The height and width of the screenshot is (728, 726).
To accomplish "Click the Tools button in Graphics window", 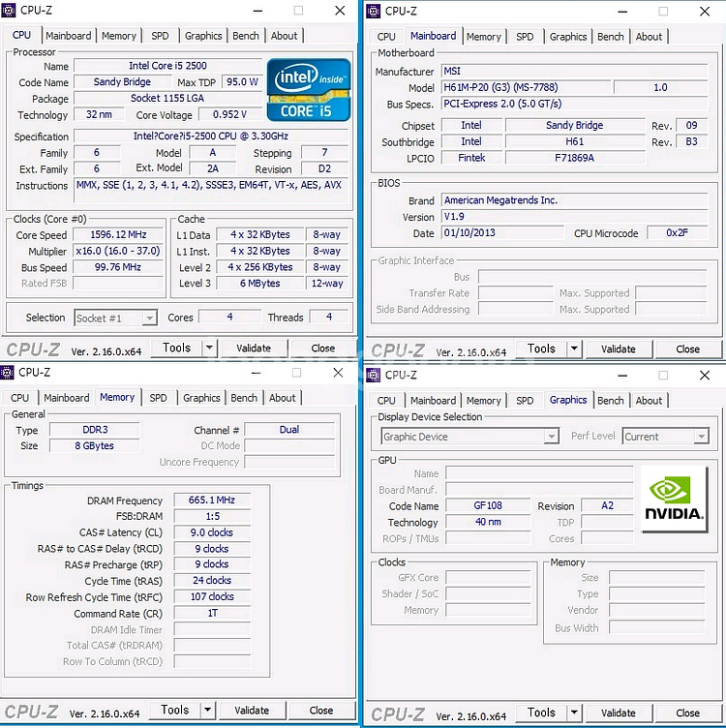I will click(x=541, y=713).
